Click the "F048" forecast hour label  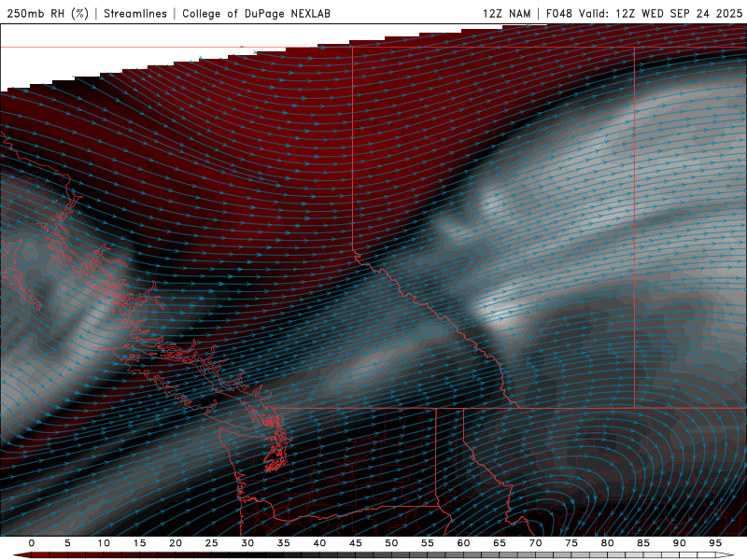coord(558,13)
